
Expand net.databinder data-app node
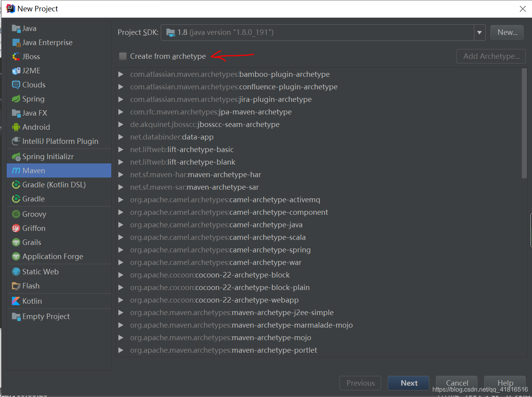(x=121, y=137)
